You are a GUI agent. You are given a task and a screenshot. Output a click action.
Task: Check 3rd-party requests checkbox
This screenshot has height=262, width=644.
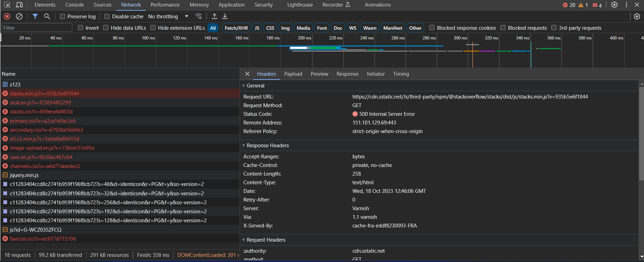(554, 28)
